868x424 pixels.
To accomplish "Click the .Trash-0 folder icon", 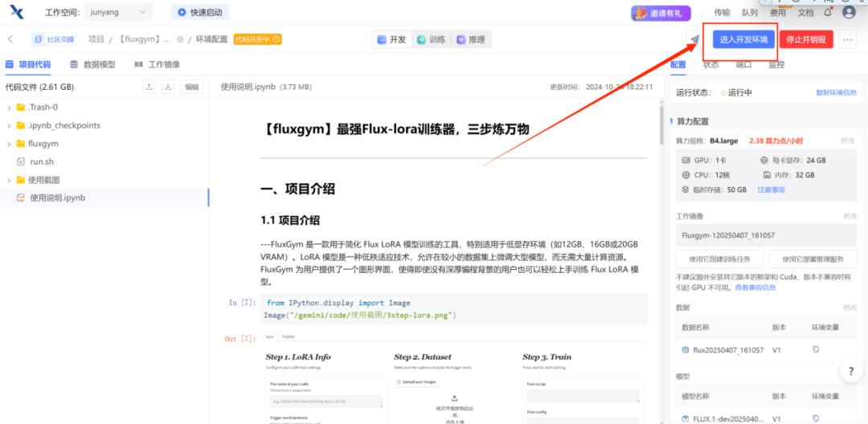I will (x=21, y=108).
